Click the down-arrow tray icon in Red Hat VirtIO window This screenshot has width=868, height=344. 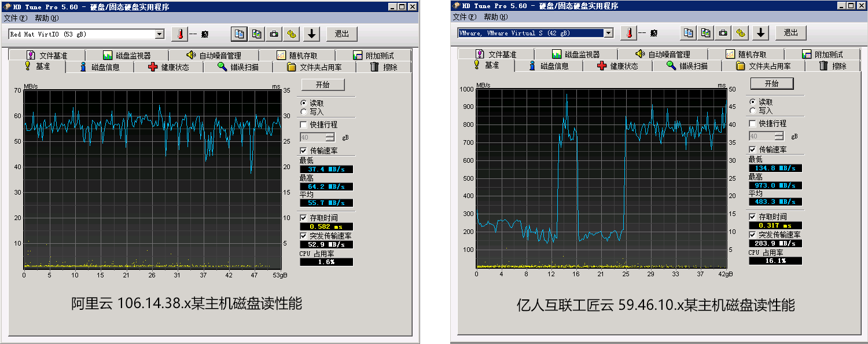(x=312, y=34)
